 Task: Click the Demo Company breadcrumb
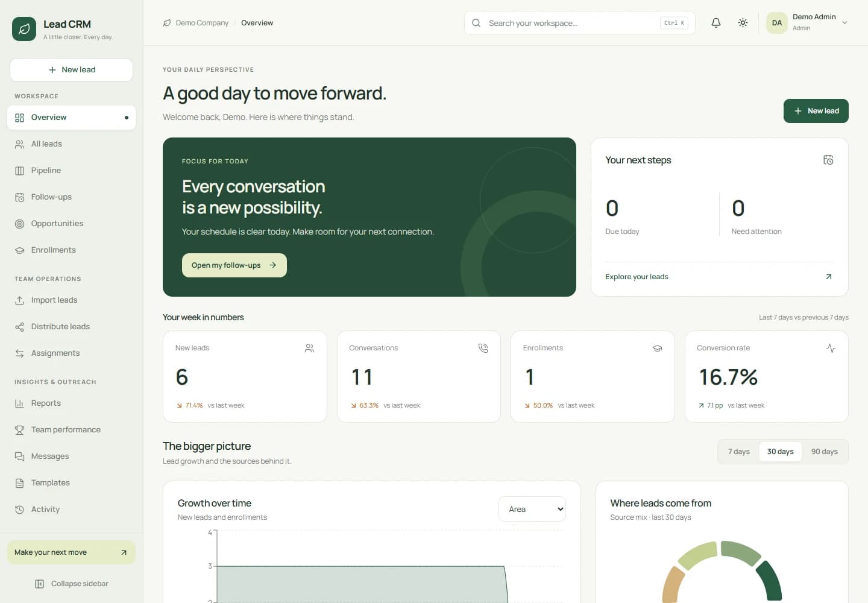point(202,23)
